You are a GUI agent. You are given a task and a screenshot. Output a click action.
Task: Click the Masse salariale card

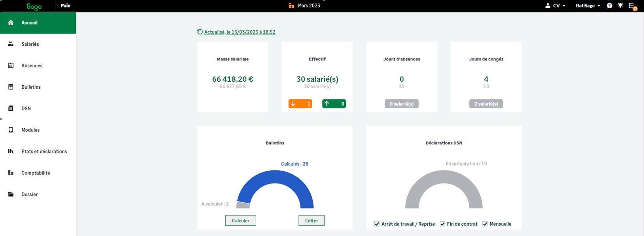coord(233,77)
